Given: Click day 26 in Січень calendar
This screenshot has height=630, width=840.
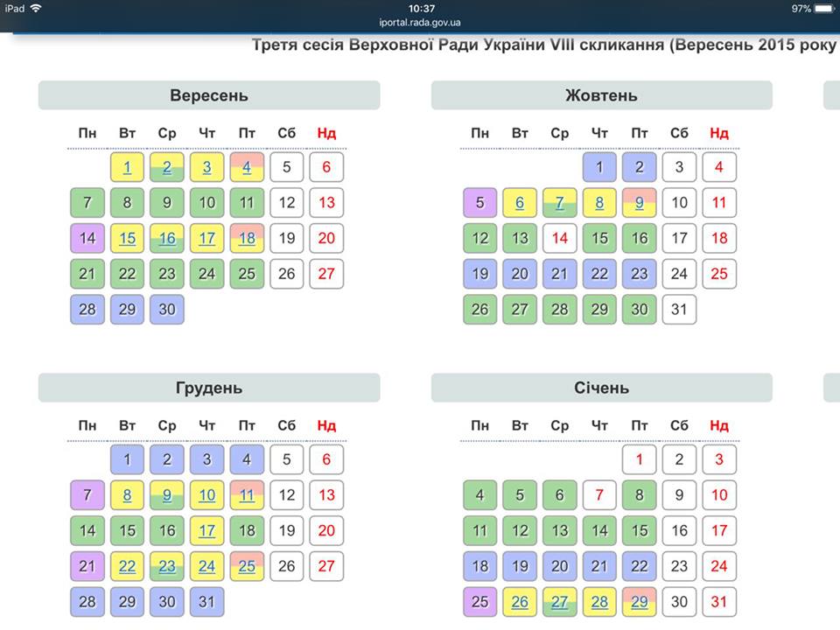Looking at the screenshot, I should 520,602.
